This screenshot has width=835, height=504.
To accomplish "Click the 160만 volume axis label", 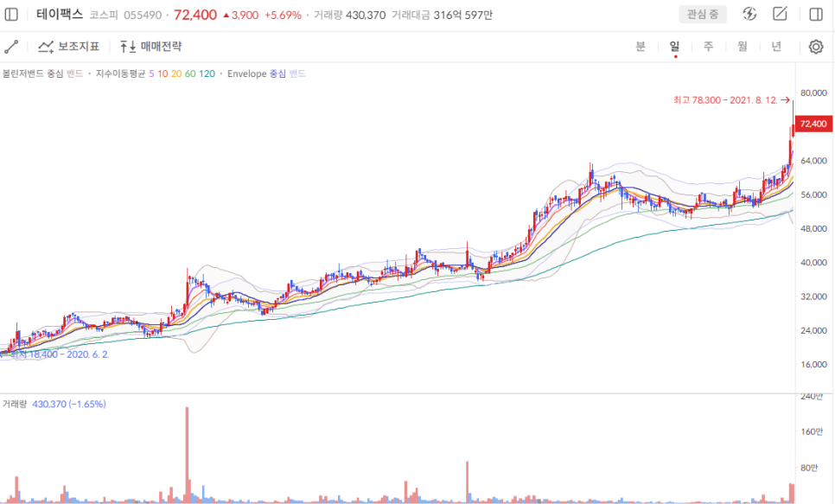I will (x=812, y=431).
